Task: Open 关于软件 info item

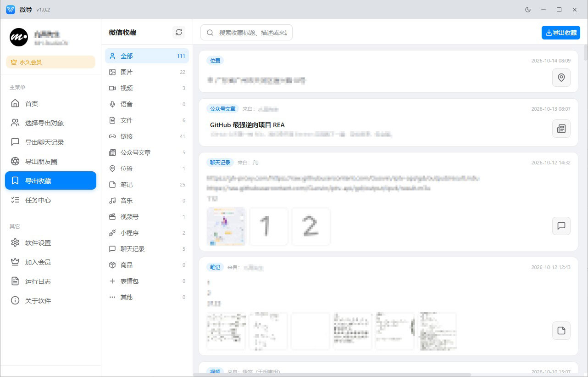Action: [x=50, y=301]
